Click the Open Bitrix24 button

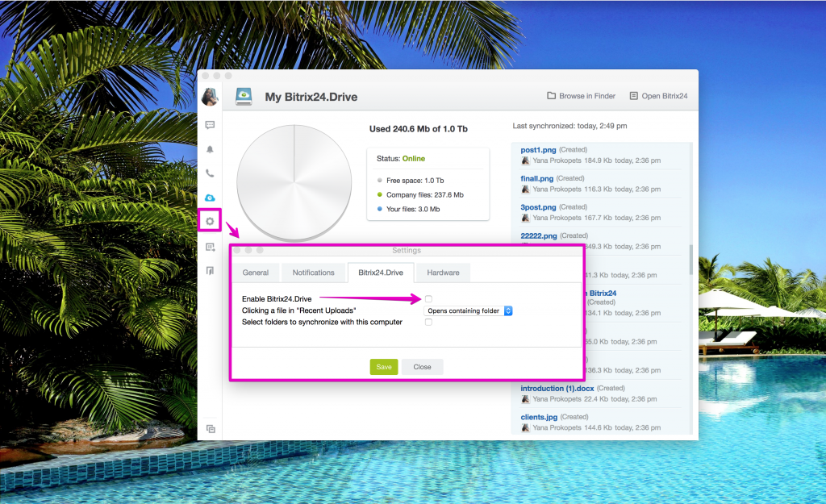coord(658,96)
